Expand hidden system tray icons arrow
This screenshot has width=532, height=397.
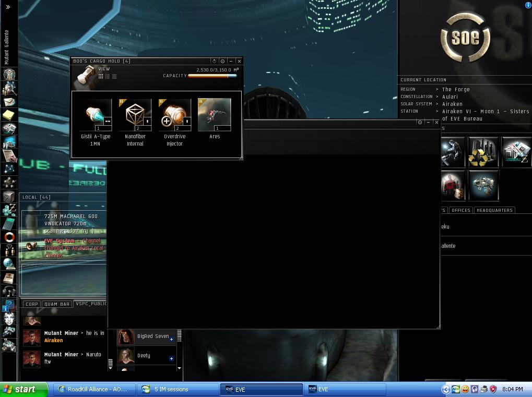click(446, 389)
